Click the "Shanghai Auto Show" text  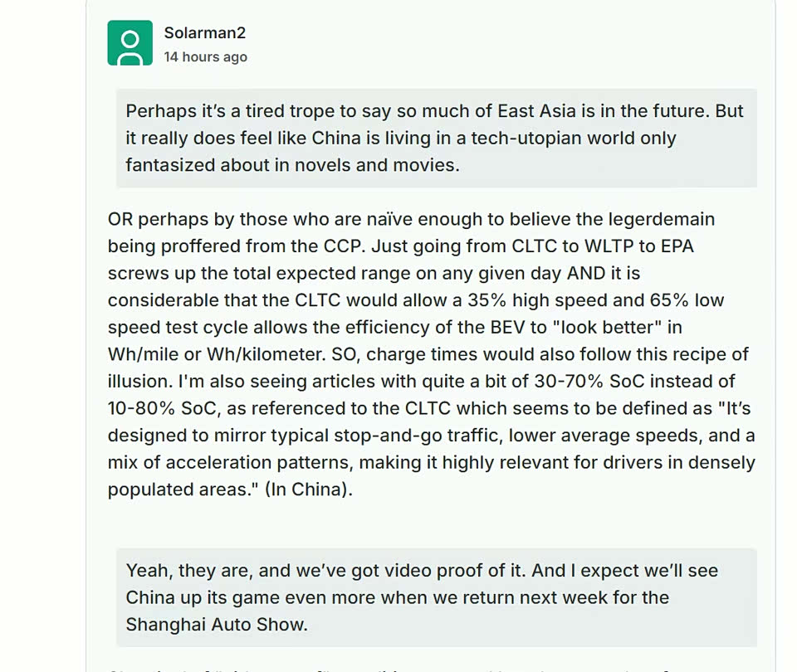click(x=217, y=625)
